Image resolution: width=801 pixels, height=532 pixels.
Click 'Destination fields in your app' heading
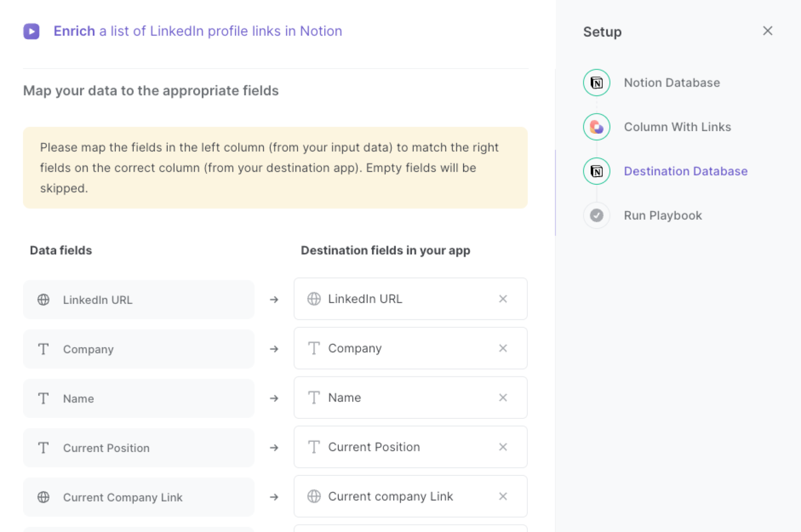point(385,251)
